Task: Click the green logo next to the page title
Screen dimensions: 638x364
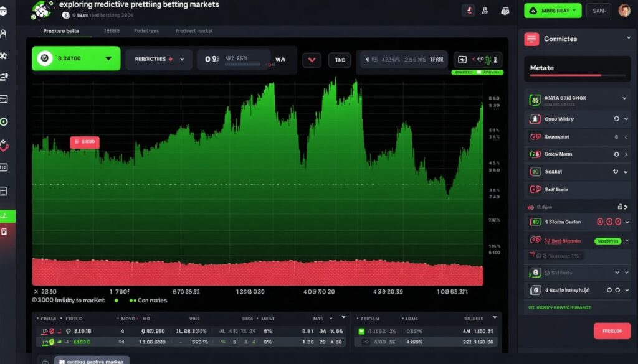Action: [x=42, y=10]
